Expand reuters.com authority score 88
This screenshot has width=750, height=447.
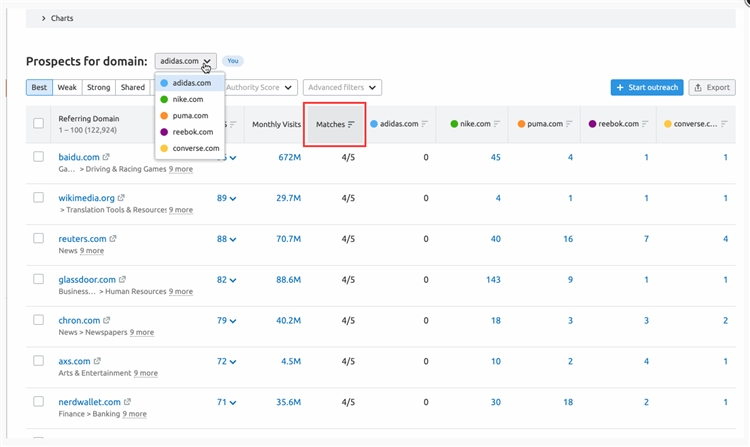(x=227, y=239)
